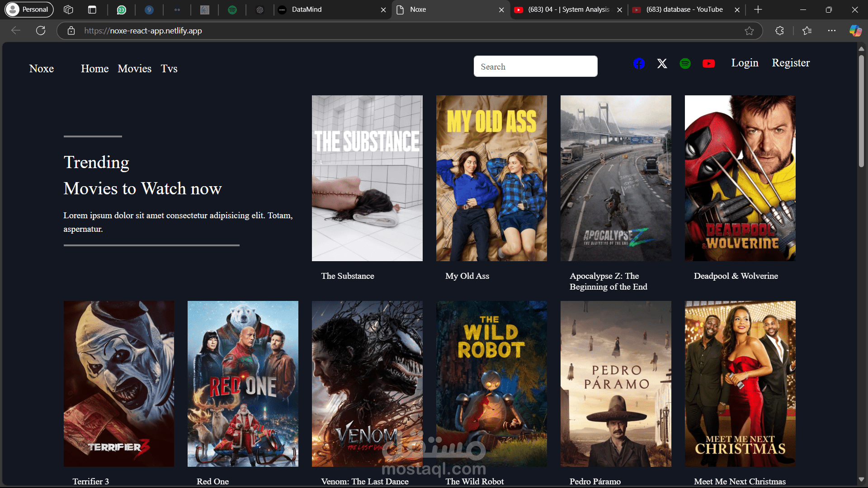Close the database - YouTube tab
This screenshot has width=868, height=488.
[x=737, y=9]
